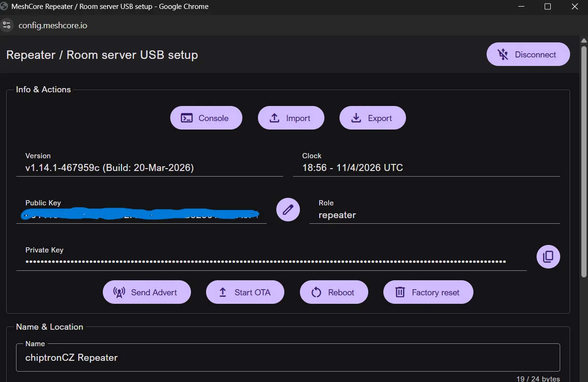Click the Name input field
This screenshot has height=382, width=588.
tap(288, 358)
